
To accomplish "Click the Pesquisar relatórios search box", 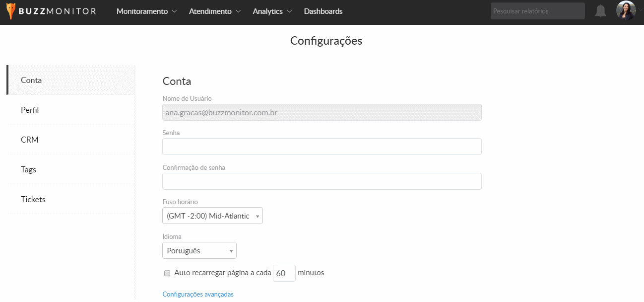I will 537,11.
